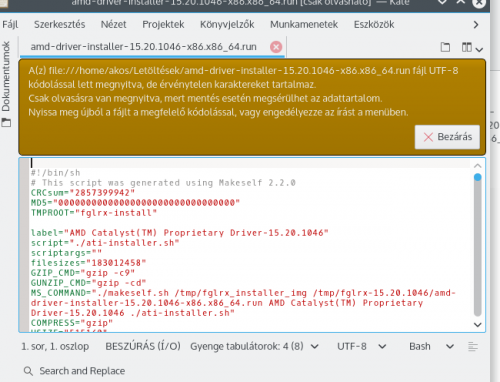
Task: Open the UTF-8 encoding dropdown
Action: pos(362,347)
